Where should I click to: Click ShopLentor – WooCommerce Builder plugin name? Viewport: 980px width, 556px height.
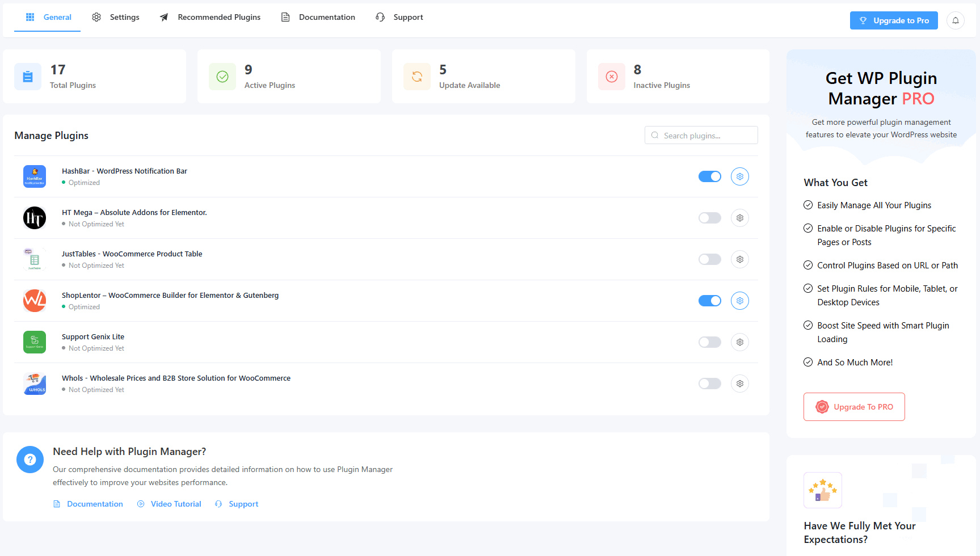click(170, 295)
